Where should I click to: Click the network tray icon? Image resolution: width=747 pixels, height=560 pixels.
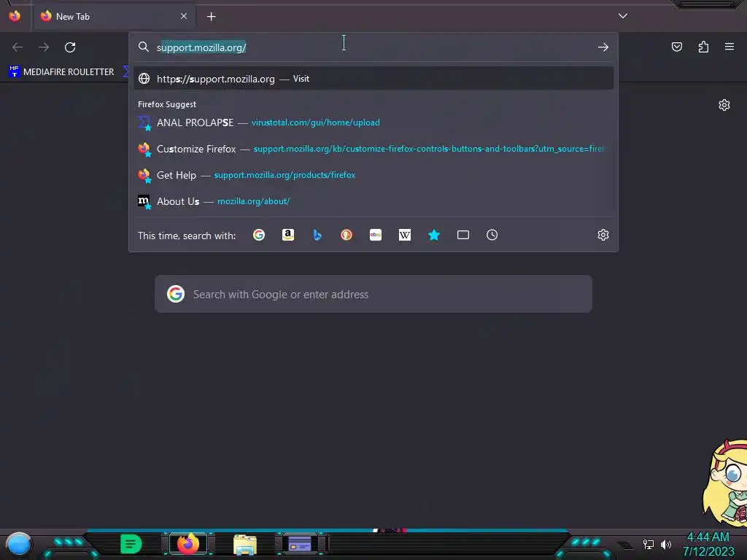point(649,544)
